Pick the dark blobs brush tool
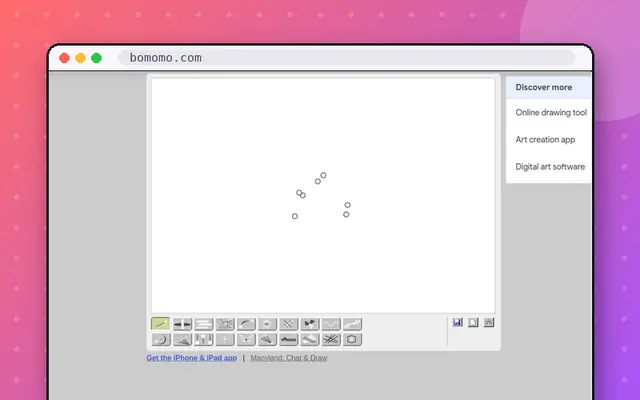This screenshot has height=400, width=640. pyautogui.click(x=310, y=324)
